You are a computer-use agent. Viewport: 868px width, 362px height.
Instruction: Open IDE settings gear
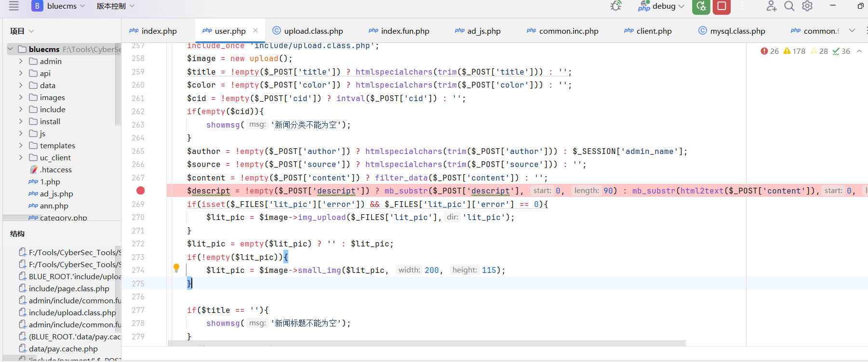coord(807,6)
